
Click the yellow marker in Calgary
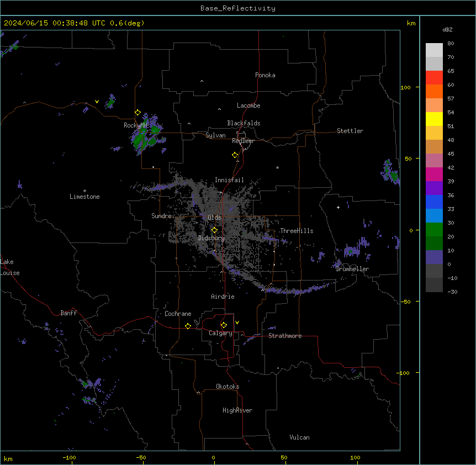224,325
